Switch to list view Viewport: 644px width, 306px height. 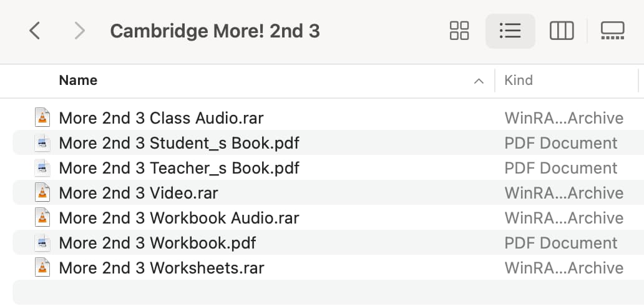click(510, 31)
